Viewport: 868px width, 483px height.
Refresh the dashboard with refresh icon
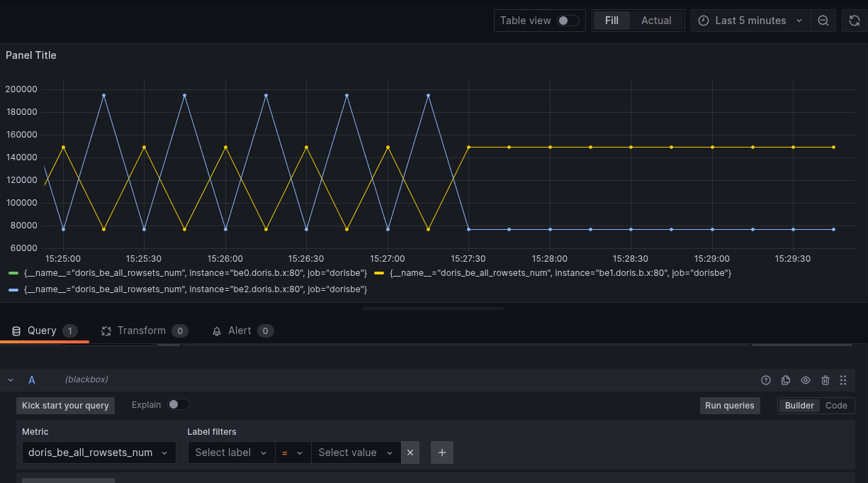coord(855,21)
